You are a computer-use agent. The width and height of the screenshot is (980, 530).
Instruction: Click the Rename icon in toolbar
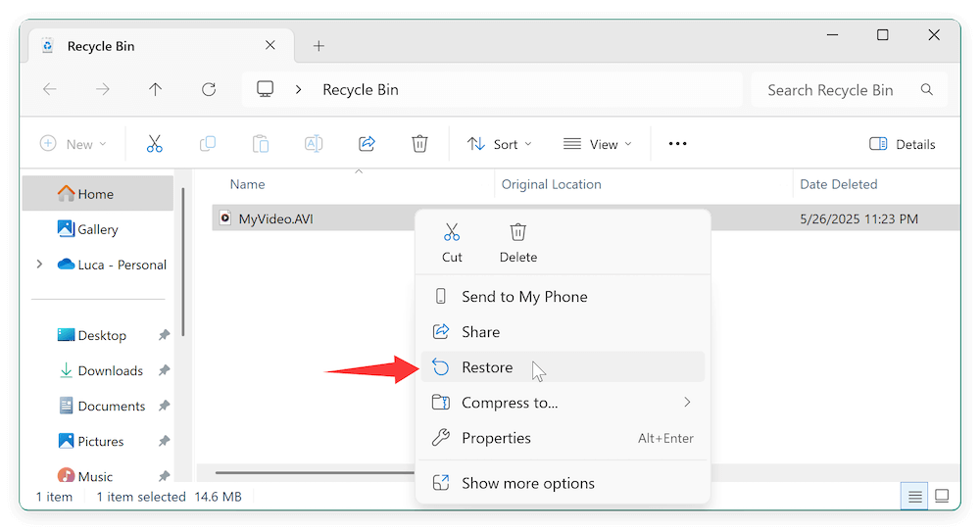pos(314,144)
